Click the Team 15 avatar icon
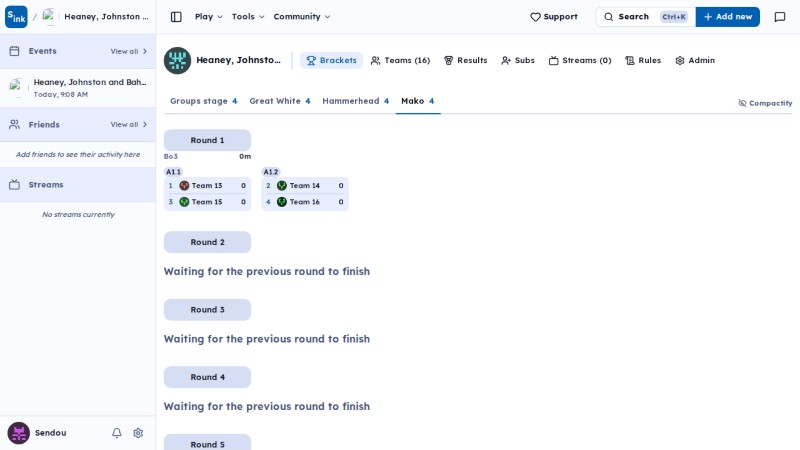Viewport: 800px width, 450px height. 184,202
